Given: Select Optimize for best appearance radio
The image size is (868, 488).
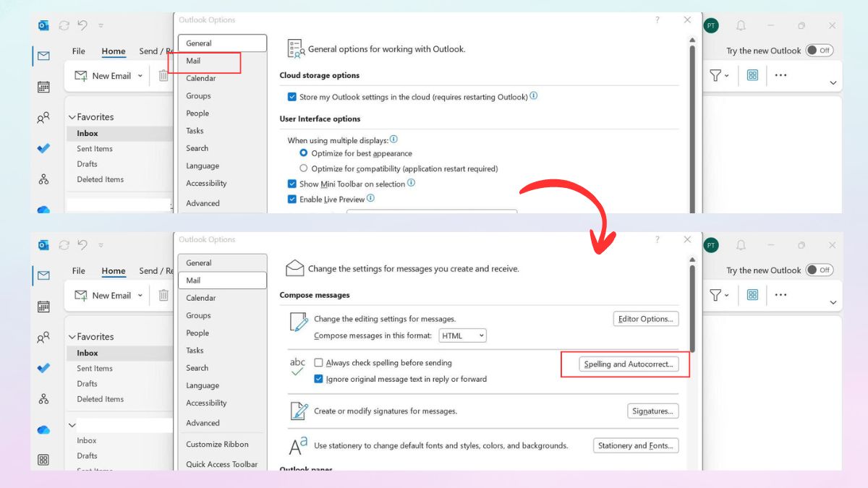Looking at the screenshot, I should (304, 153).
